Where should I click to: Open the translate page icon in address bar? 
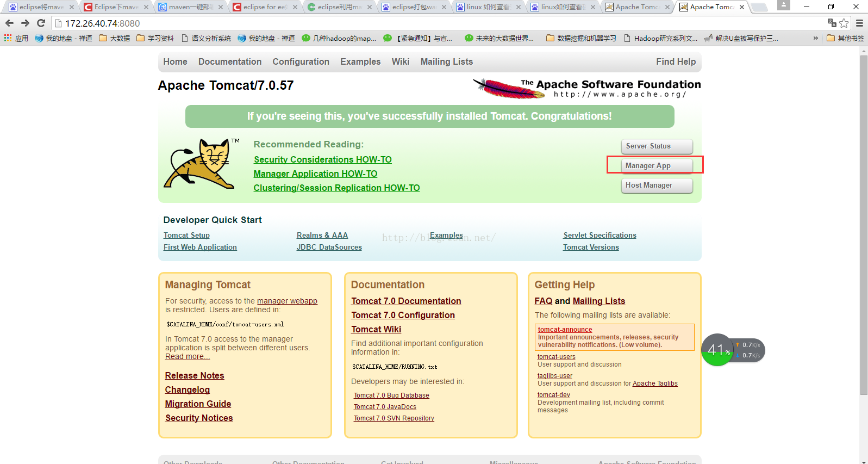832,23
